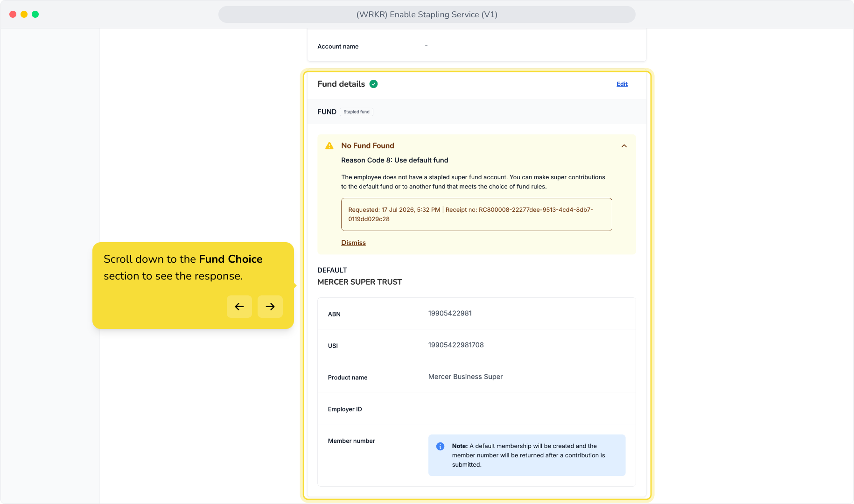Click the title bar Enable Stapling Service

[x=427, y=14]
